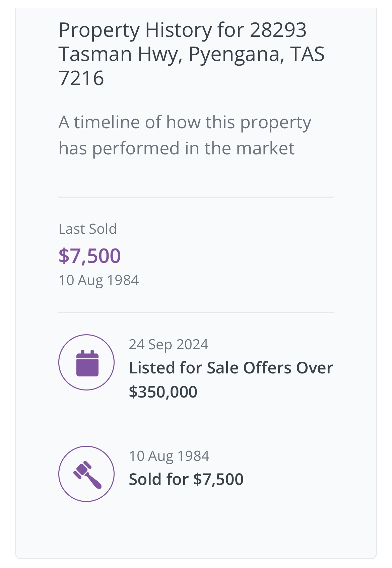Click the Sold for $7,500 entry
Image resolution: width=392 pixels, height=568 pixels.
tap(186, 479)
